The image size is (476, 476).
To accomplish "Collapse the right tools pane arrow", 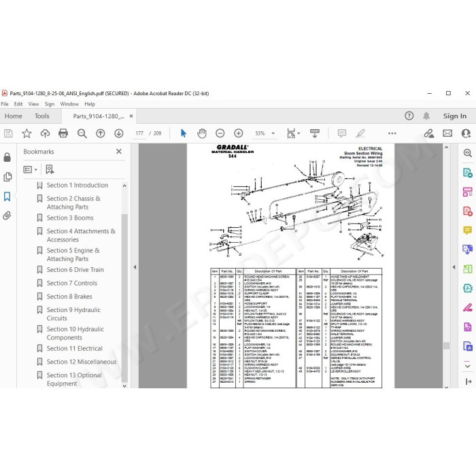I will click(x=454, y=267).
